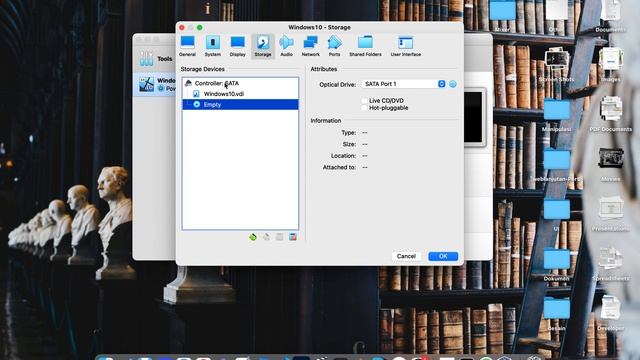Open the Network settings pane

click(311, 46)
